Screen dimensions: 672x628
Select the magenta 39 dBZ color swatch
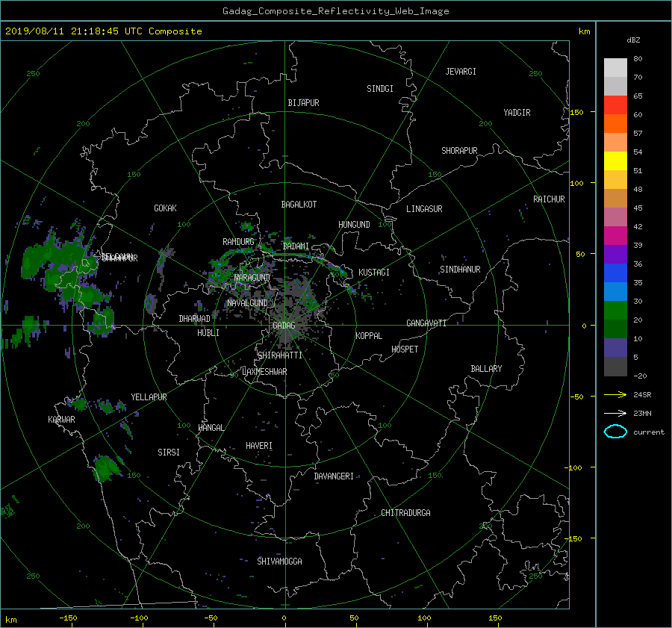point(615,236)
